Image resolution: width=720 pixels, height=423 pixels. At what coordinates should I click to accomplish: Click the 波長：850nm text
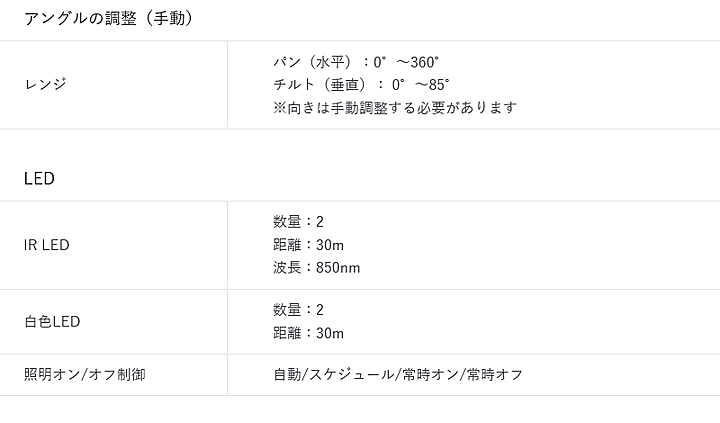[x=316, y=268]
